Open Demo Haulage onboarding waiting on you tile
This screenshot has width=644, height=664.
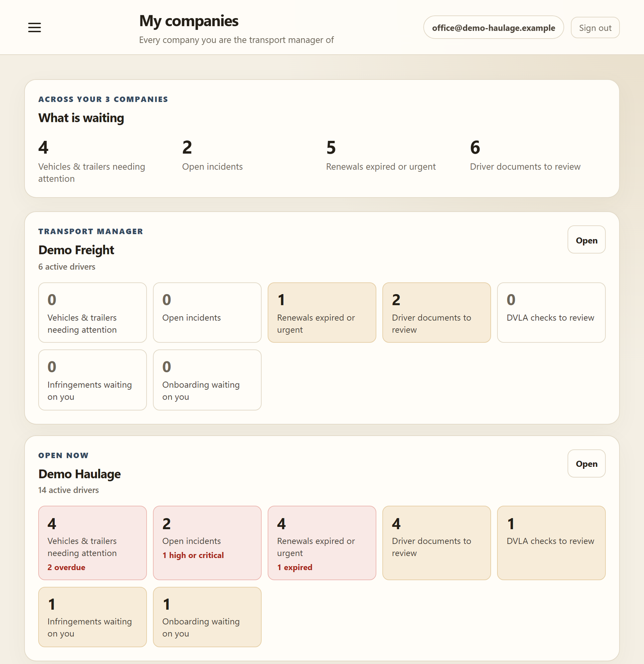207,617
